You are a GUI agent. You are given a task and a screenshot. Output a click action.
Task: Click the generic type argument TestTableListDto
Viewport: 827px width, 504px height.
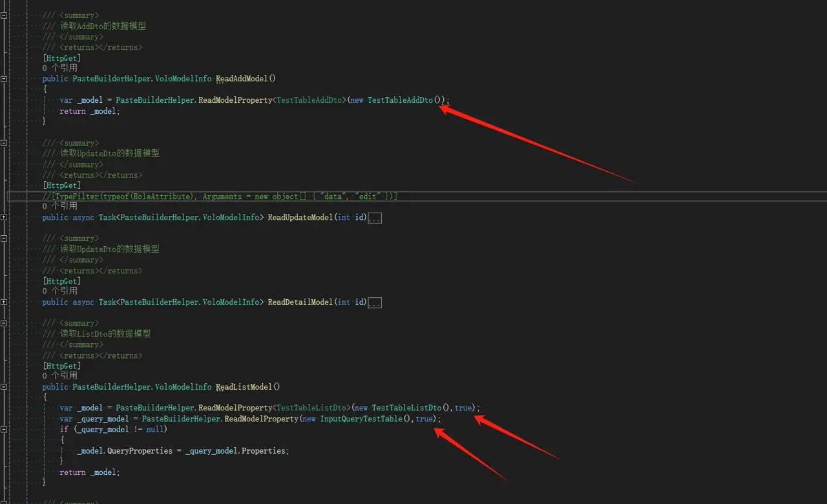point(311,408)
